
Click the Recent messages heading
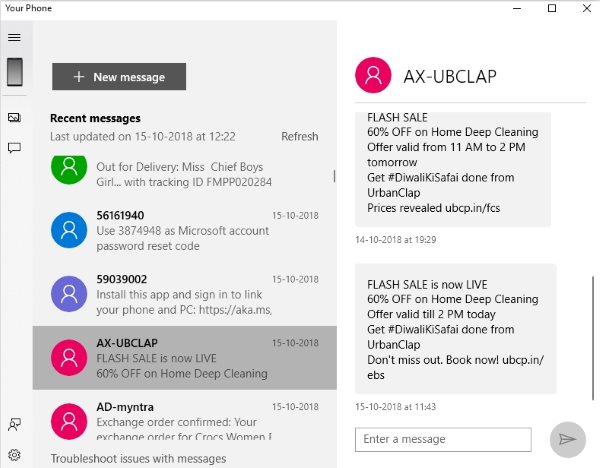pyautogui.click(x=95, y=118)
